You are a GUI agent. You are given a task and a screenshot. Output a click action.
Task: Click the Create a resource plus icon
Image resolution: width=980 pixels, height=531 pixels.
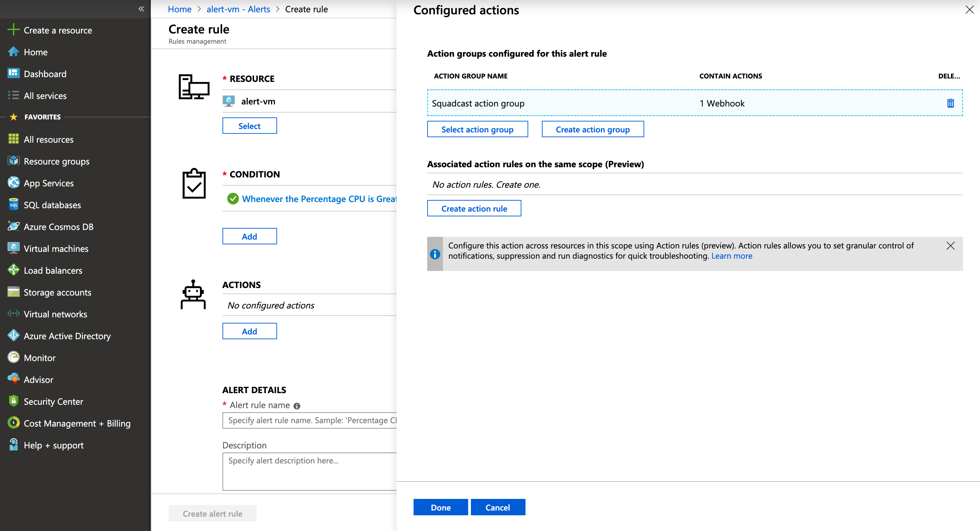(13, 30)
